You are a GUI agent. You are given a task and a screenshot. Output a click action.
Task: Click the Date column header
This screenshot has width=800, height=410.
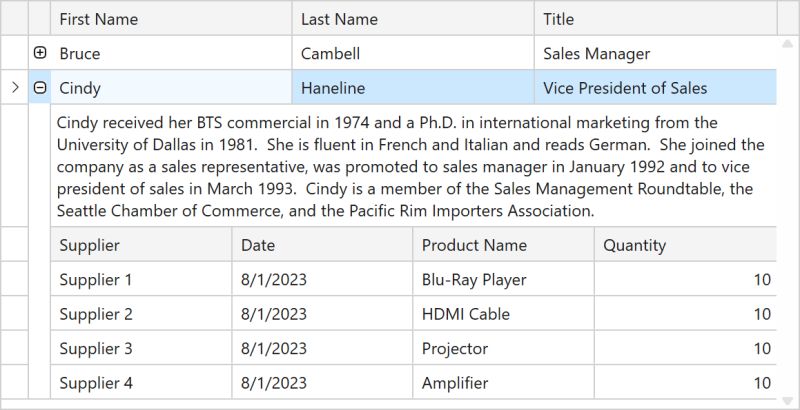(322, 245)
